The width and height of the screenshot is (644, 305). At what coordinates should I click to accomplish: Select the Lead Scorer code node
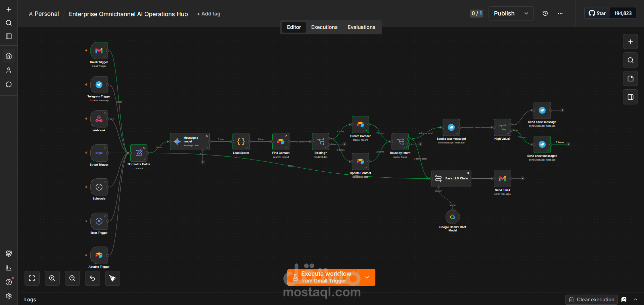point(241,141)
